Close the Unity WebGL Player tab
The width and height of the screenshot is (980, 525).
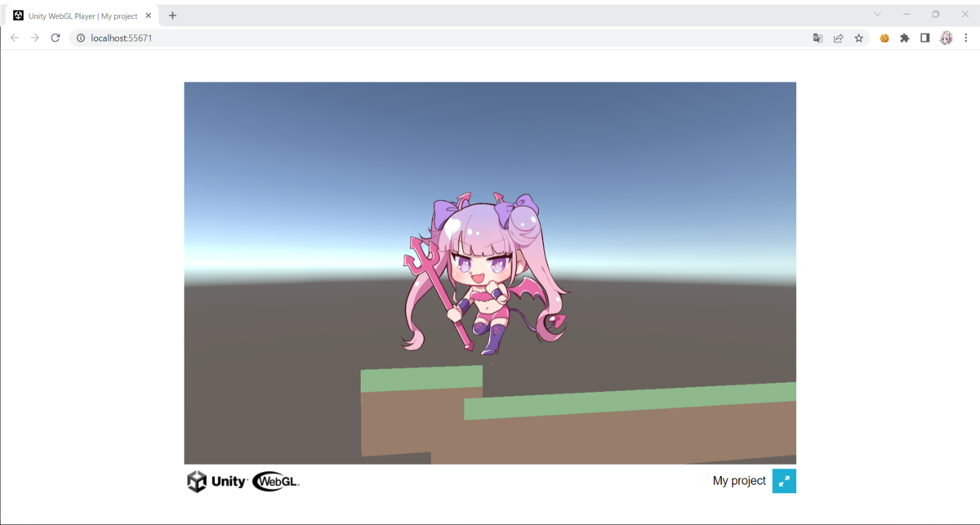click(148, 16)
